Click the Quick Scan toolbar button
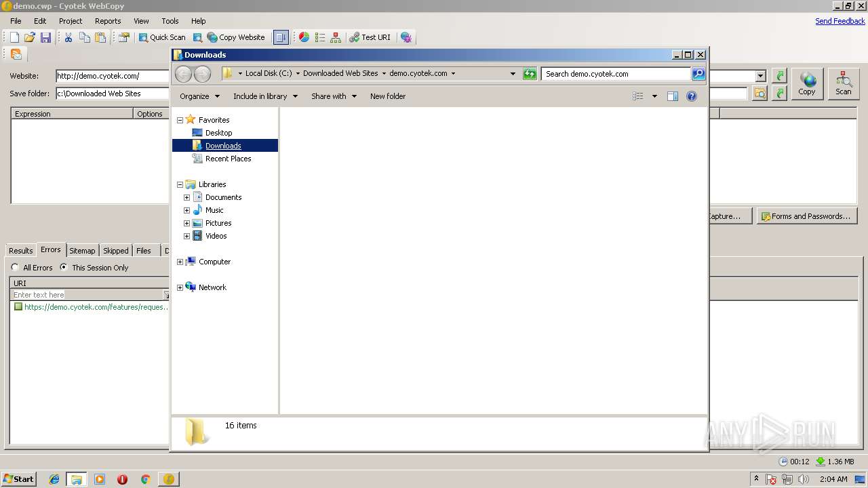 pos(162,37)
